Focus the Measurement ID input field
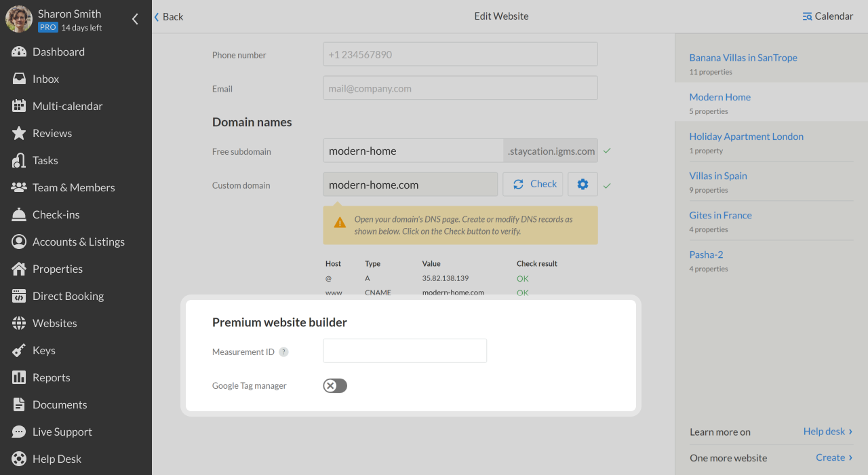This screenshot has width=868, height=475. pos(405,351)
